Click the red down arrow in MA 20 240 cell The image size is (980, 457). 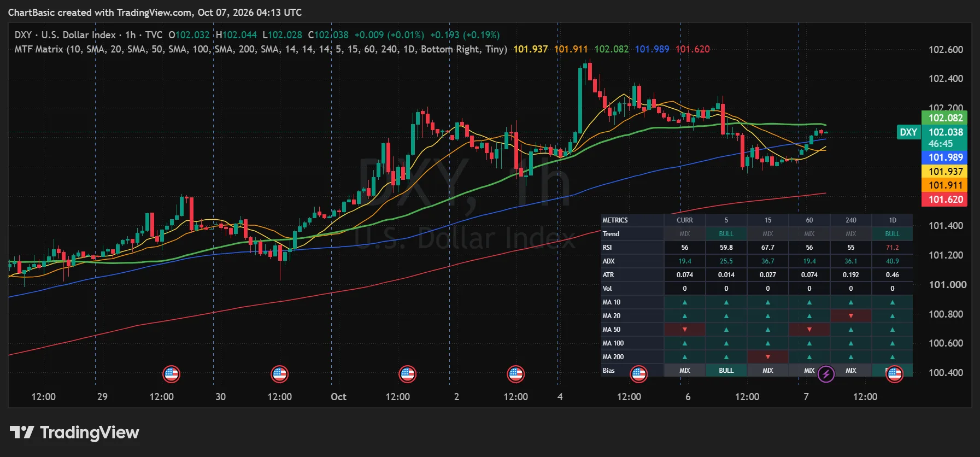click(x=851, y=316)
